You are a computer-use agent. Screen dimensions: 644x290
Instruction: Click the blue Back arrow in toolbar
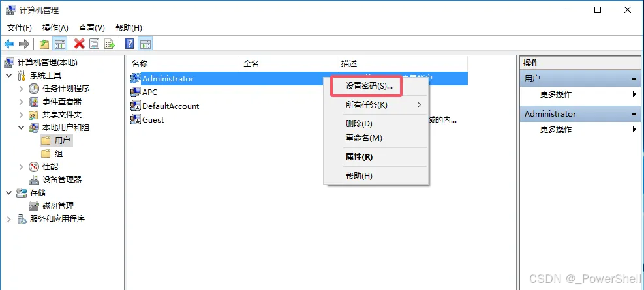pyautogui.click(x=9, y=44)
